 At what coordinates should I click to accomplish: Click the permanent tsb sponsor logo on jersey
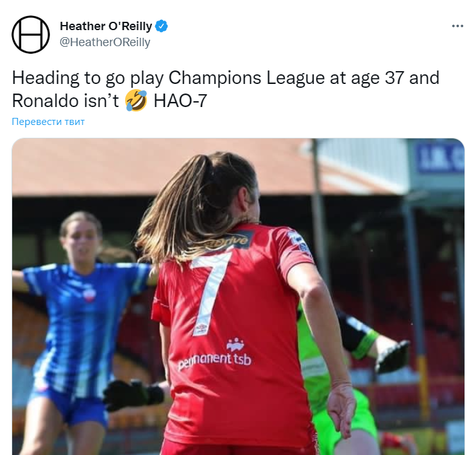pyautogui.click(x=215, y=355)
